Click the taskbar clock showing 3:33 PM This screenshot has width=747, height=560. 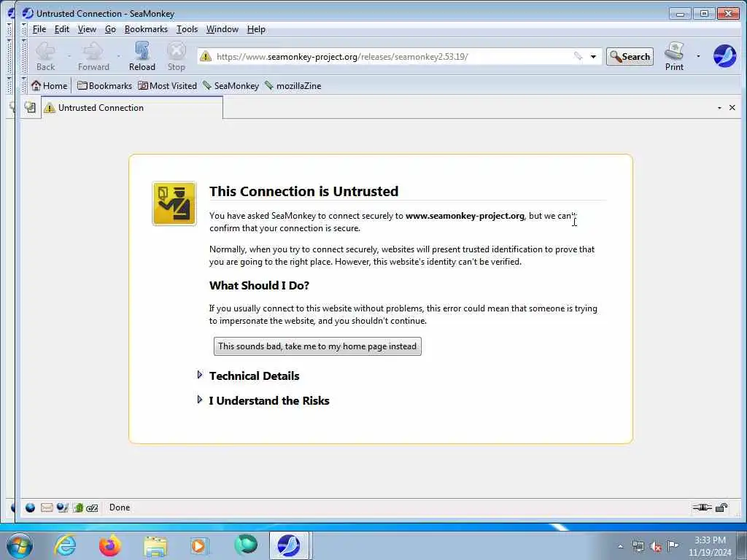[x=710, y=546]
